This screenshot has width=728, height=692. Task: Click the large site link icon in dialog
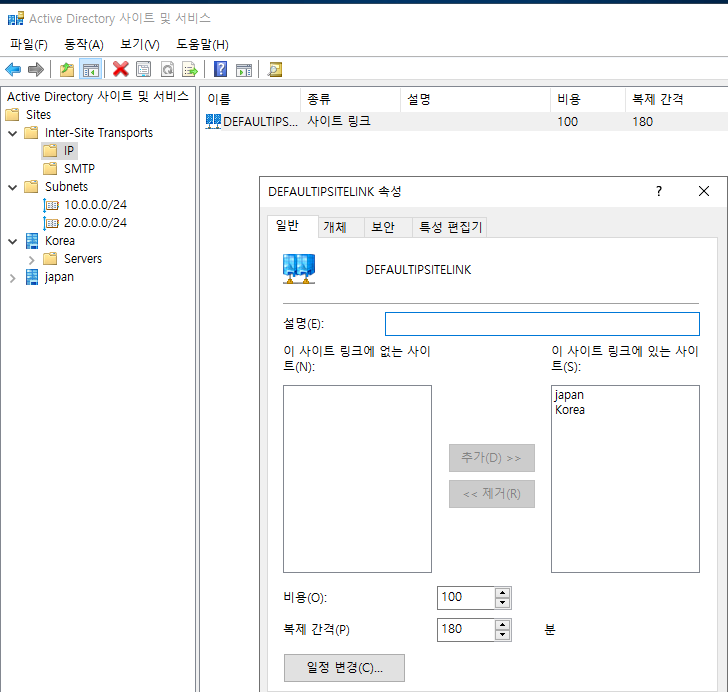click(299, 269)
